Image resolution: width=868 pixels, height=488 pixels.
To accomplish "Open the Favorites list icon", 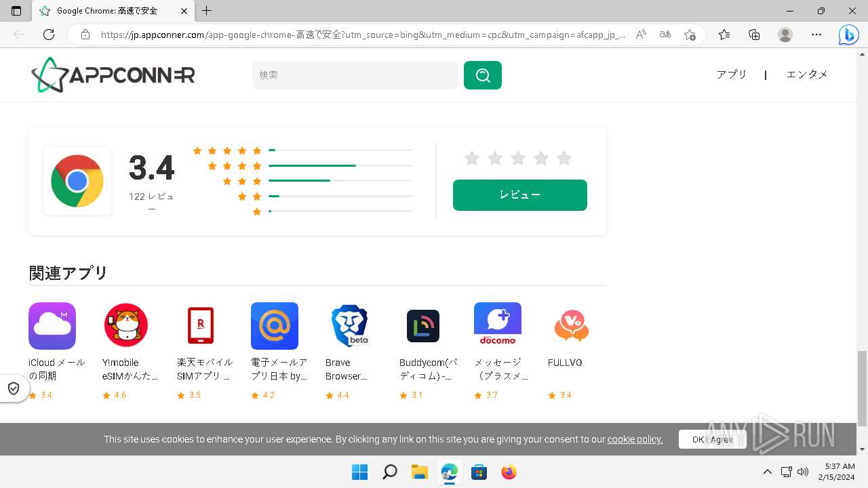I will [x=724, y=35].
